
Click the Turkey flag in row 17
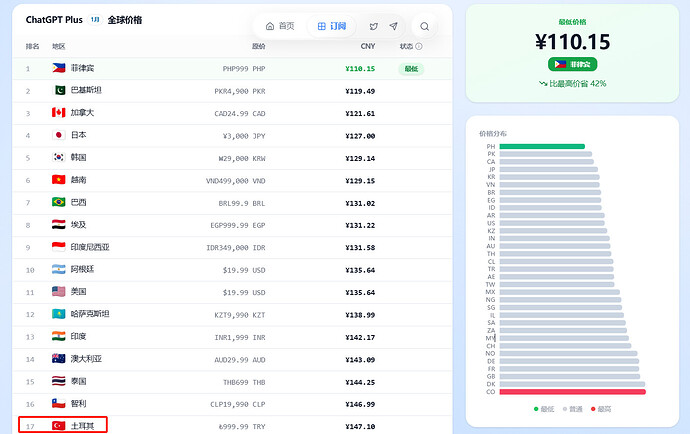pyautogui.click(x=59, y=426)
